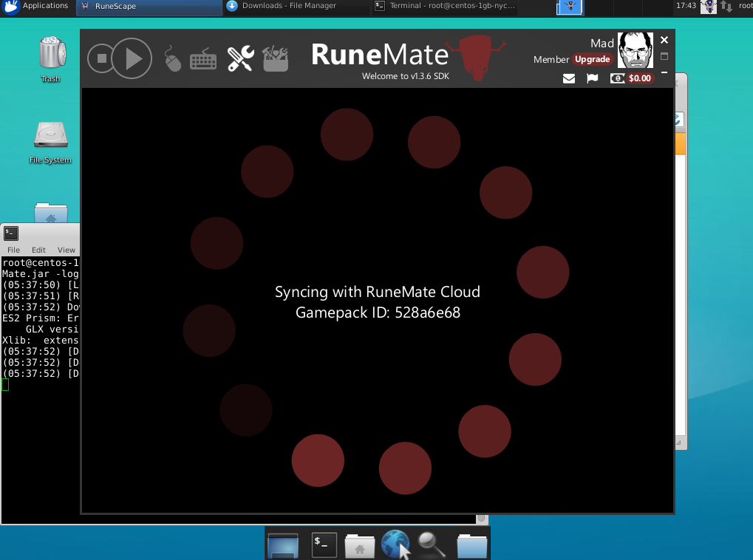This screenshot has width=753, height=560.
Task: Click the flag icon
Action: pos(592,78)
